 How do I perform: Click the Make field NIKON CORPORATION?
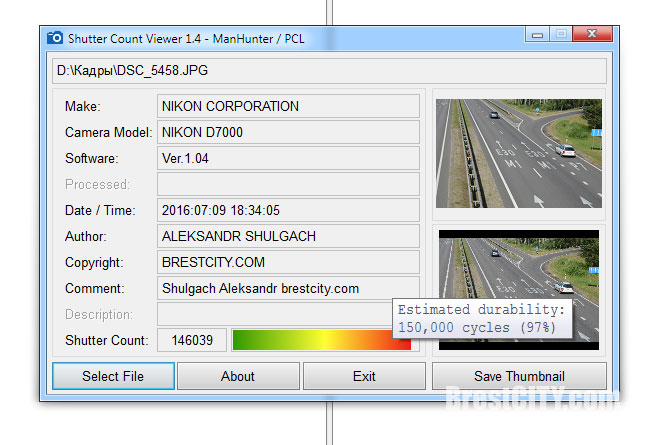coord(288,106)
